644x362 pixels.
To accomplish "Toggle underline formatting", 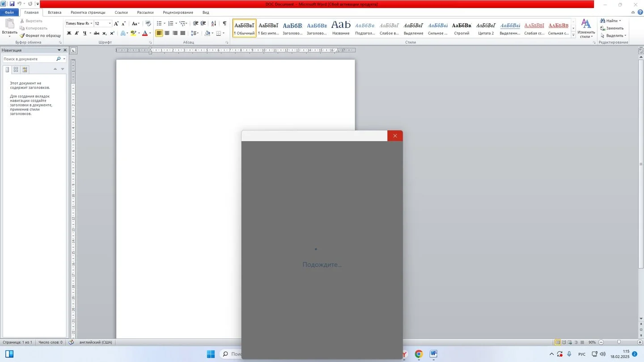I will (x=85, y=33).
